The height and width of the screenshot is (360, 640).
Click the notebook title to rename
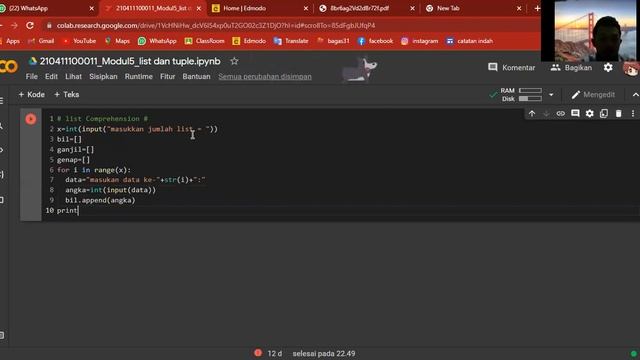click(130, 61)
